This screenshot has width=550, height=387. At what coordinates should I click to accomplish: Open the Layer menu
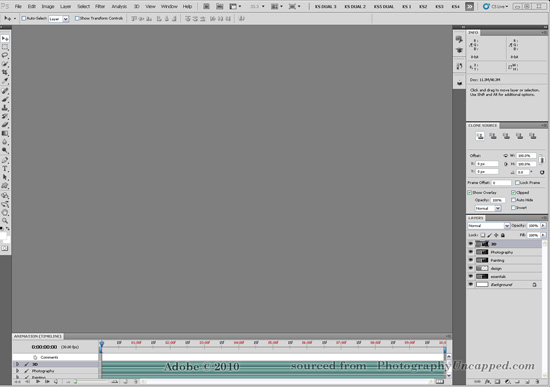pos(65,6)
